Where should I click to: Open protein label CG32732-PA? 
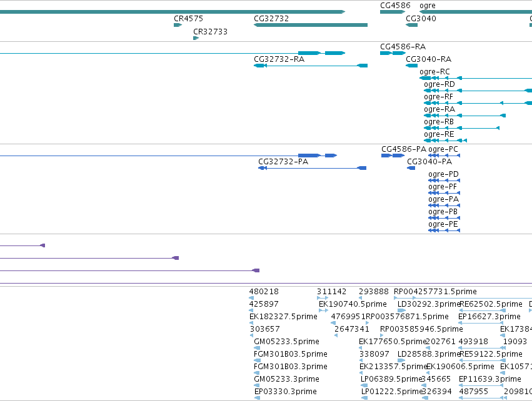pos(283,162)
